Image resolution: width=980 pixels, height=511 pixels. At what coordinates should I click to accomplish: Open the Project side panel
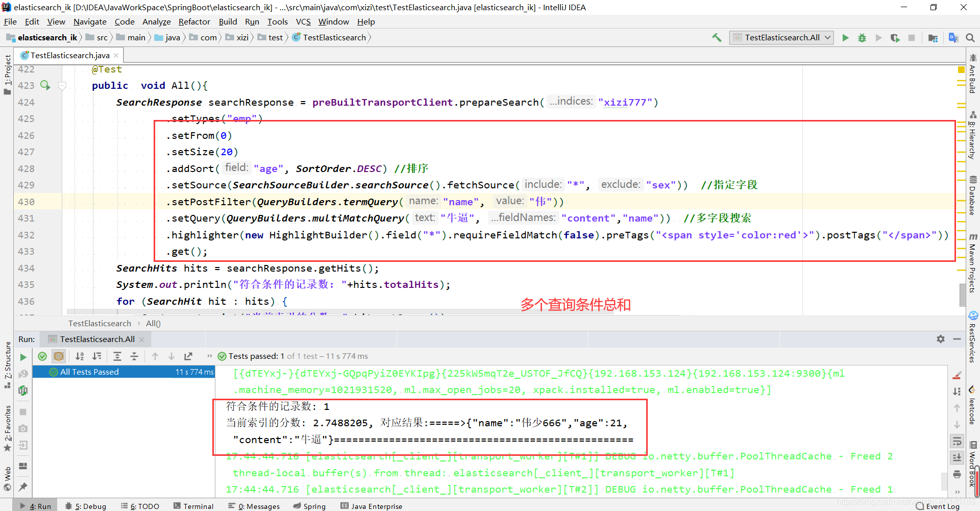pyautogui.click(x=7, y=75)
